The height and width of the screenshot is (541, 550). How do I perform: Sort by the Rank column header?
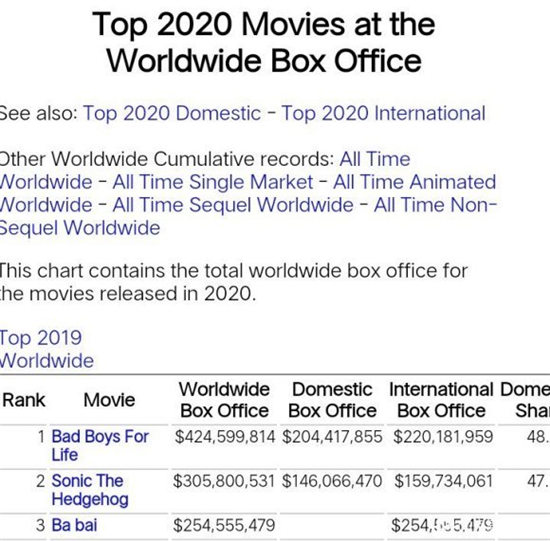pos(24,400)
